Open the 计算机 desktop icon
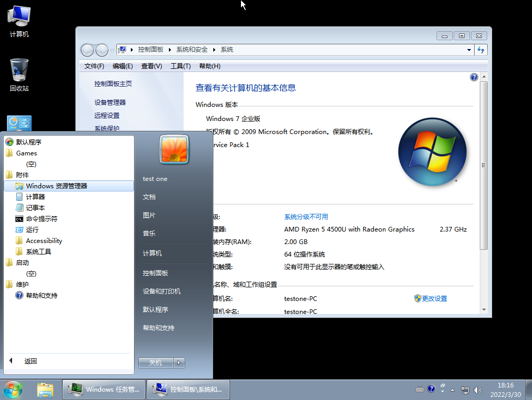The image size is (532, 400). click(x=18, y=18)
